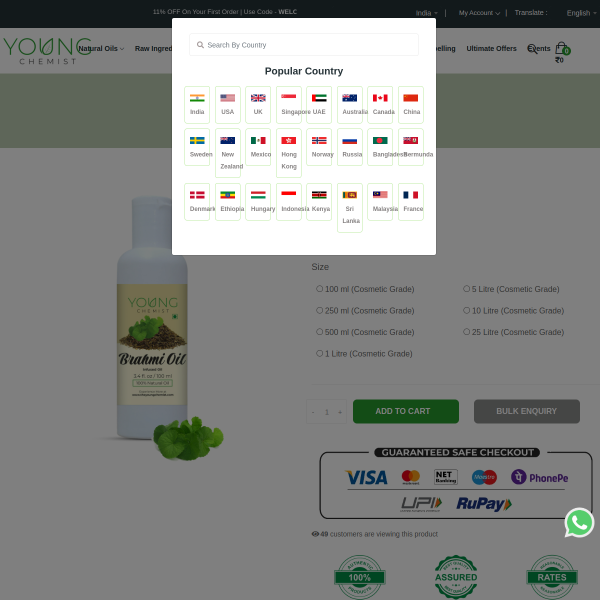Open Ultimate Offers menu item
Screen dimensions: 600x600
491,49
